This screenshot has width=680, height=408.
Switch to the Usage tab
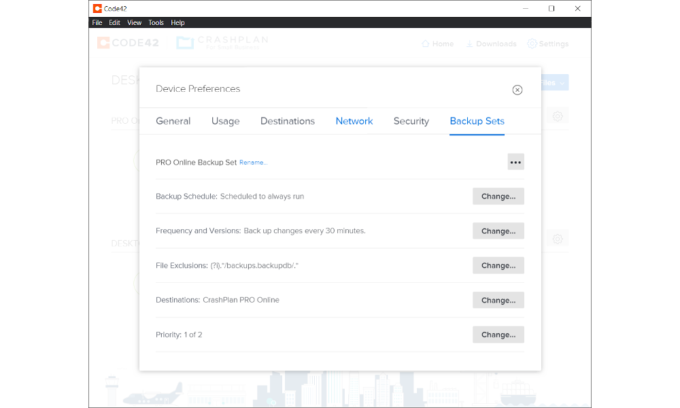(x=226, y=121)
